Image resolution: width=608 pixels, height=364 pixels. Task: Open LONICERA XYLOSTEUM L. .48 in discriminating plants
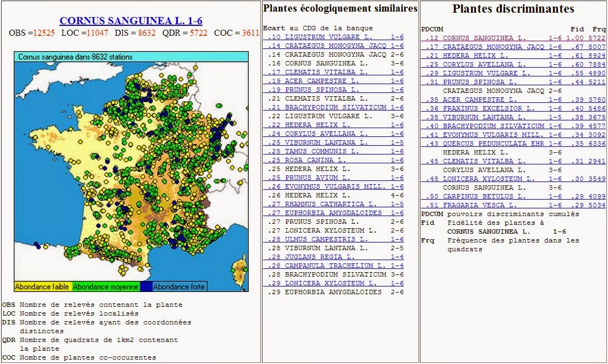click(x=513, y=179)
